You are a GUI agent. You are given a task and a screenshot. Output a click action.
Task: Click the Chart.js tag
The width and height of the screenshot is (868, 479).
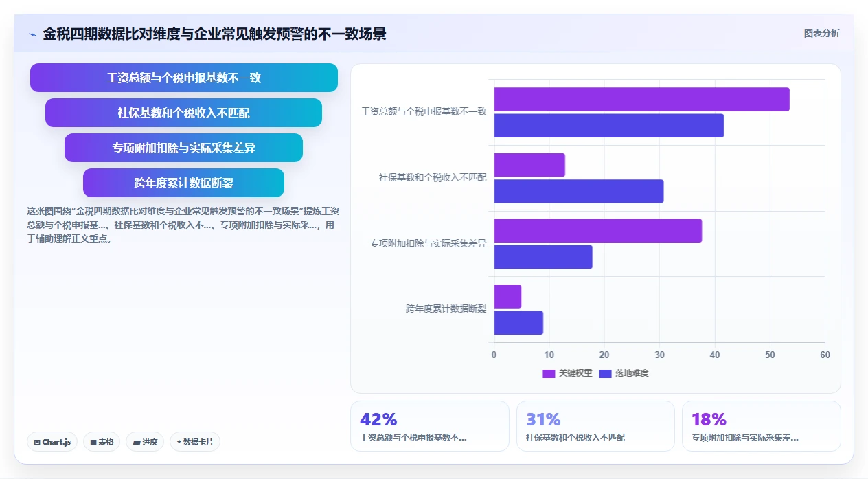coord(52,442)
